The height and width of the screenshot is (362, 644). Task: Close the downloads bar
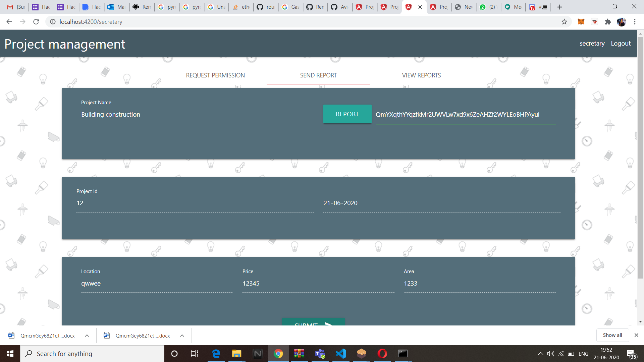(x=636, y=335)
